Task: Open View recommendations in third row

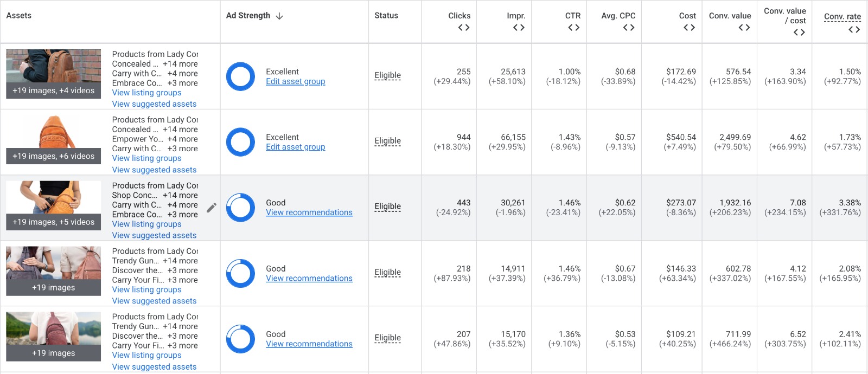Action: point(309,212)
